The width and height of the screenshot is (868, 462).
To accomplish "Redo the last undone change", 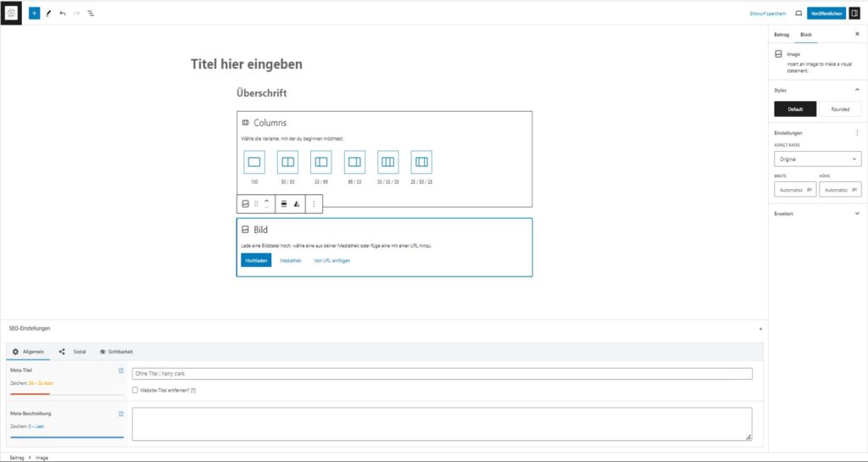I will point(76,14).
